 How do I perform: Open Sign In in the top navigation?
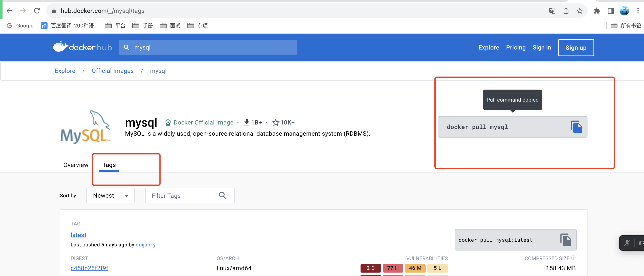541,48
